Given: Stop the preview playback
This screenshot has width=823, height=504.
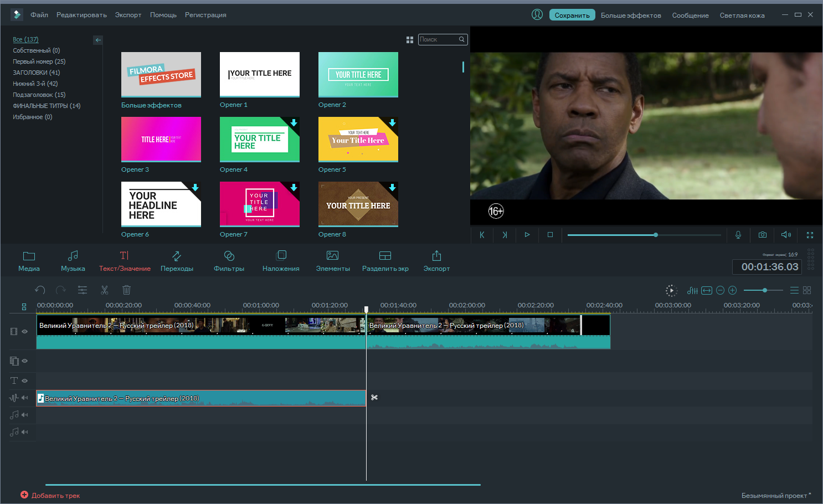Looking at the screenshot, I should (550, 235).
